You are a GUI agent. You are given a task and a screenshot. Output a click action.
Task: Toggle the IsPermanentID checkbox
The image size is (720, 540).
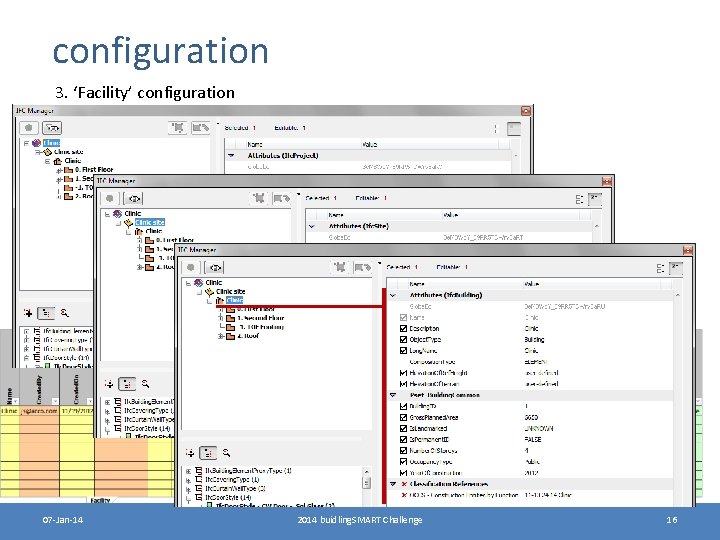pyautogui.click(x=403, y=439)
